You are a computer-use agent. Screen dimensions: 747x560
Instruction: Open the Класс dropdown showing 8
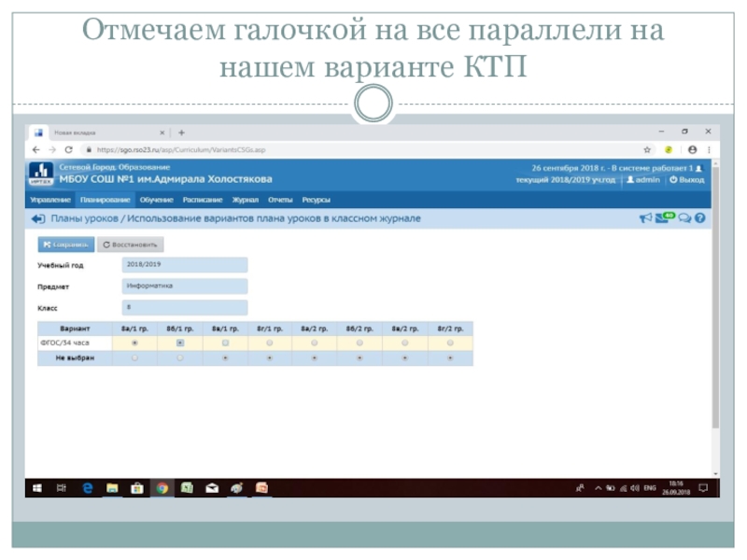point(184,307)
